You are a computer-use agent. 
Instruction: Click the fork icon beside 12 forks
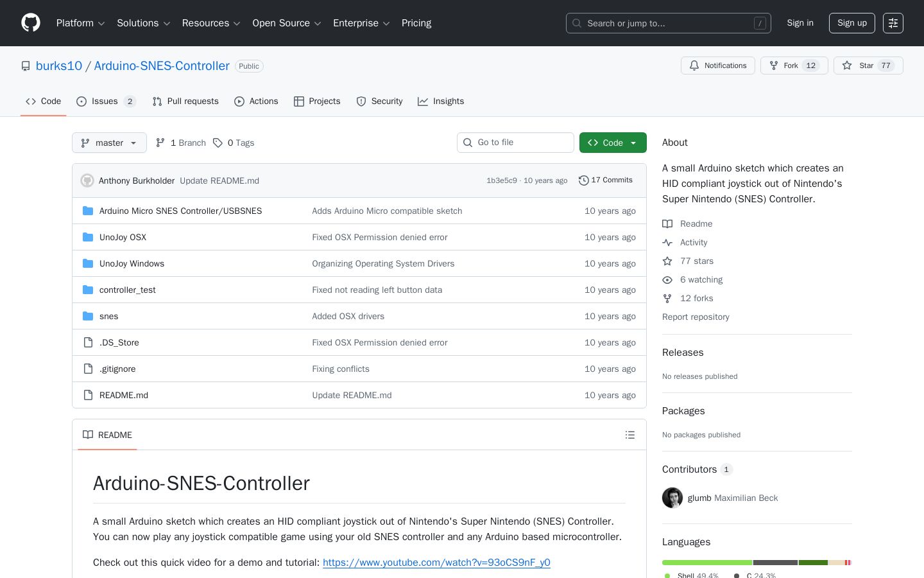667,299
